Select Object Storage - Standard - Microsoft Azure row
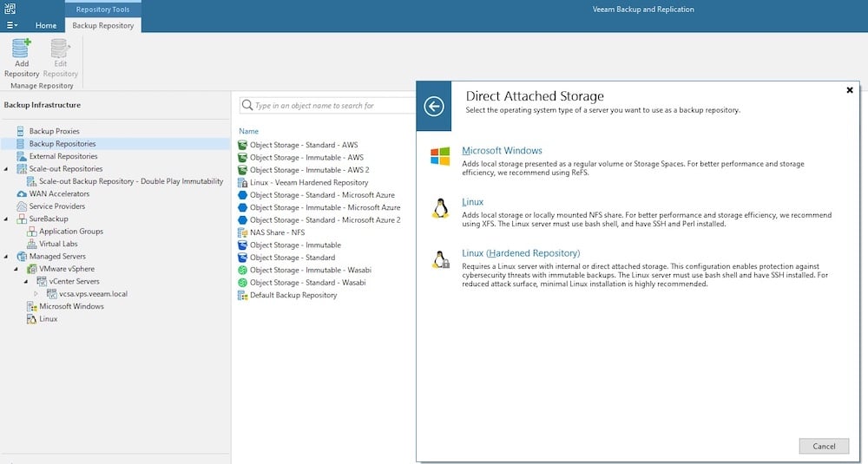Image resolution: width=868 pixels, height=464 pixels. click(x=322, y=195)
